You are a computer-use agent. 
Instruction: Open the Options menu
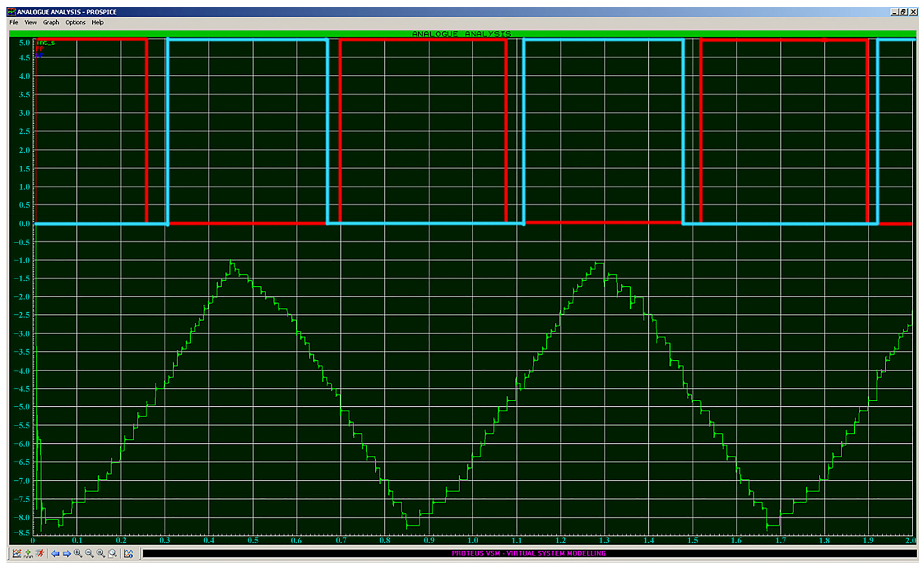click(75, 23)
